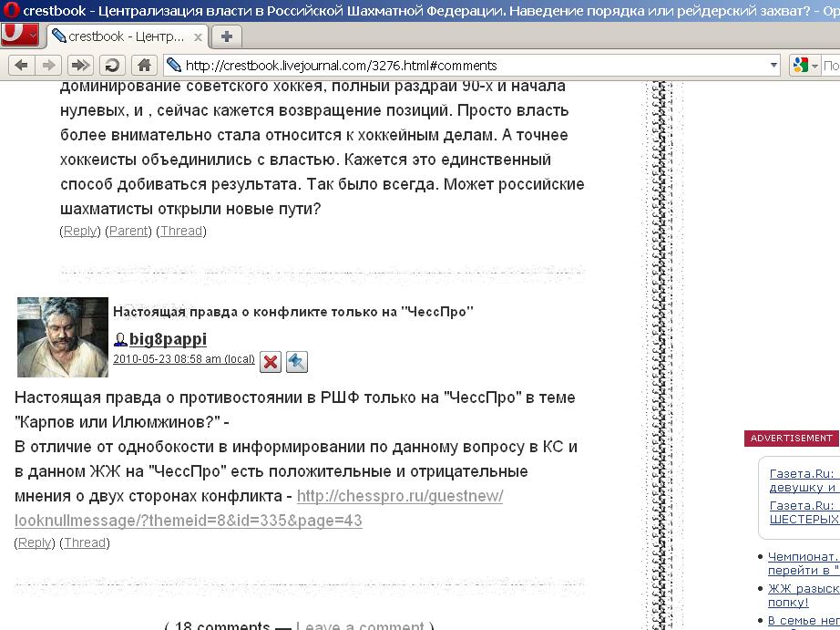Viewport: 840px width, 630px height.
Task: Delete comment with the red X icon
Action: 271,362
